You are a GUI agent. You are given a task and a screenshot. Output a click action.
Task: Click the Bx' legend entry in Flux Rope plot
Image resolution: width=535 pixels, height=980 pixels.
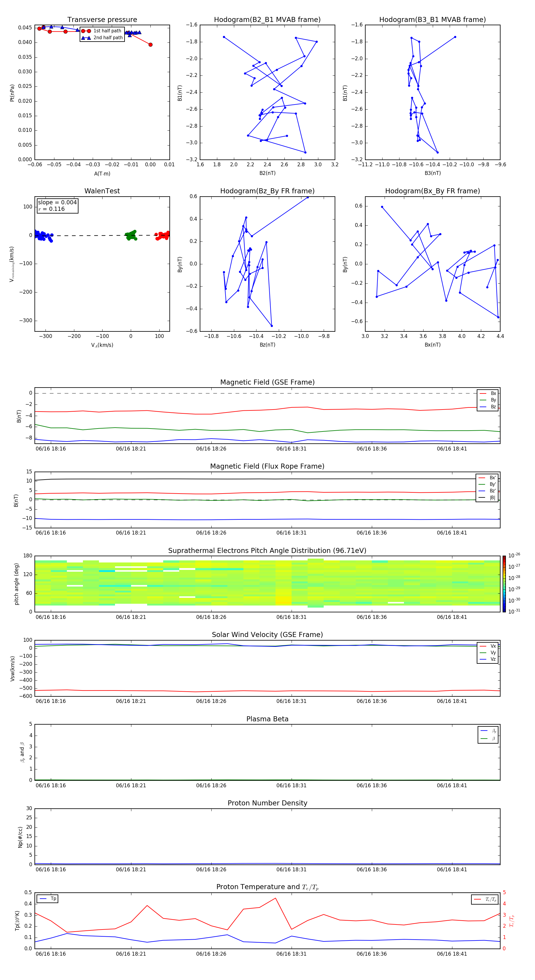(487, 478)
